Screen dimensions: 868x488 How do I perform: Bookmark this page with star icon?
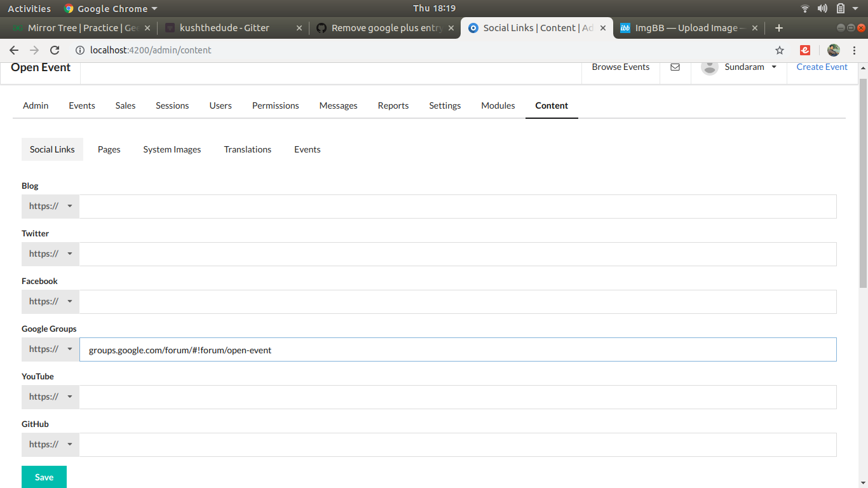[x=780, y=50]
